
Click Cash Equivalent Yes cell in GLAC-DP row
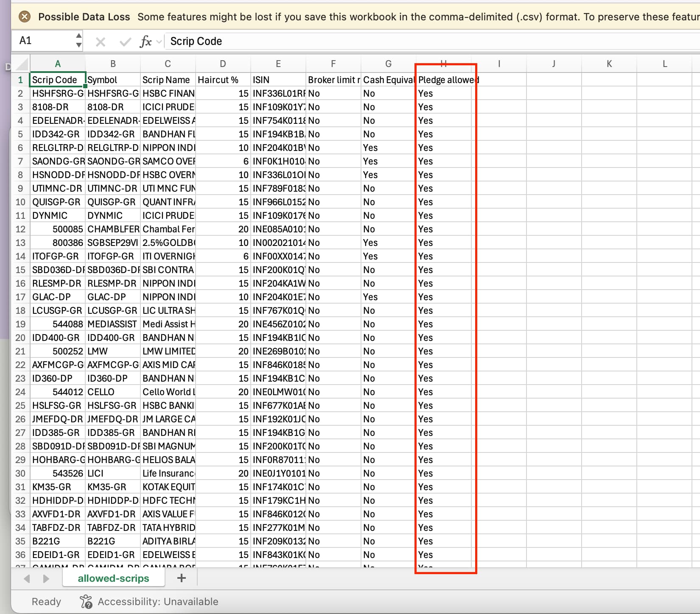(389, 297)
